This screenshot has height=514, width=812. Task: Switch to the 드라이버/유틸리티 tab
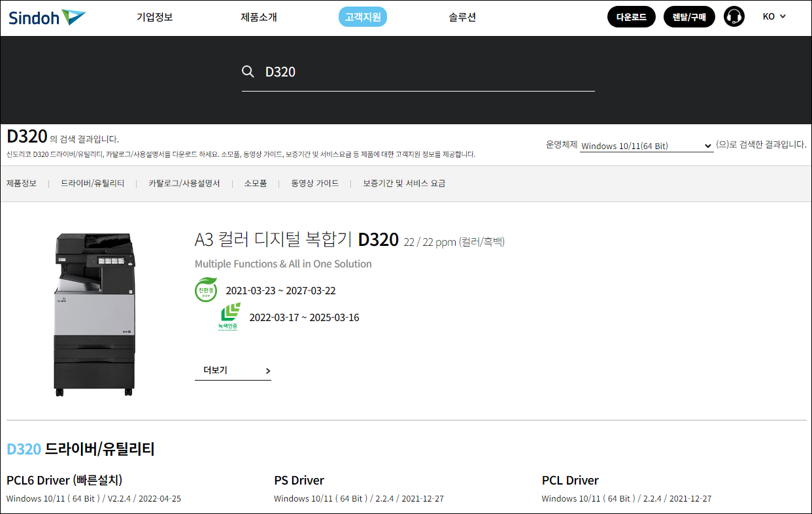coord(92,183)
